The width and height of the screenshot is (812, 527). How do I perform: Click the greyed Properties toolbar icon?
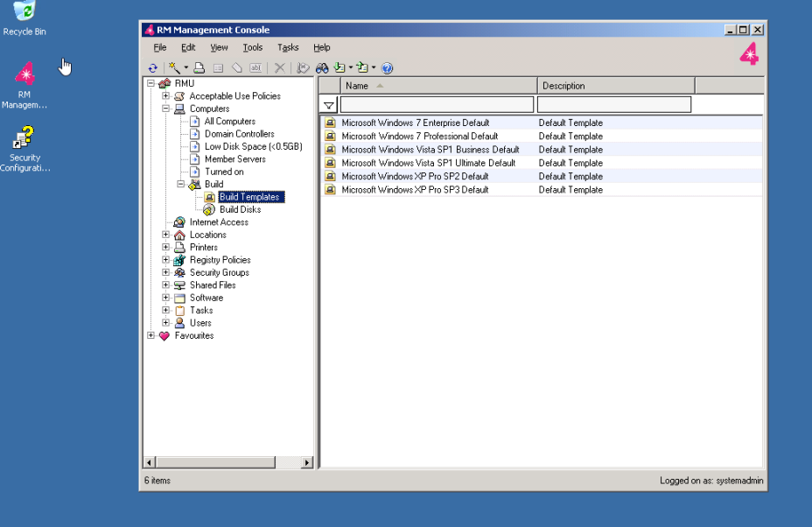click(x=218, y=68)
